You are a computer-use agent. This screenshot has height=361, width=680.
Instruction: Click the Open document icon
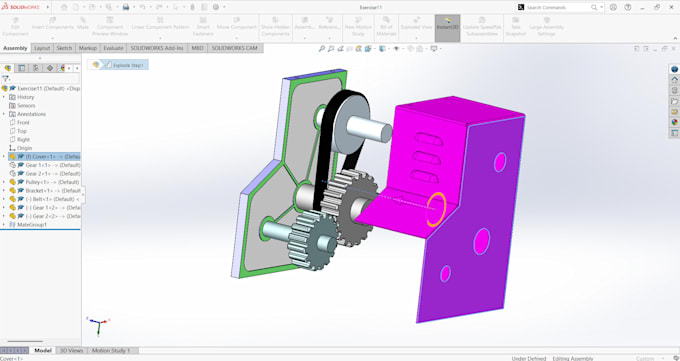pos(92,7)
